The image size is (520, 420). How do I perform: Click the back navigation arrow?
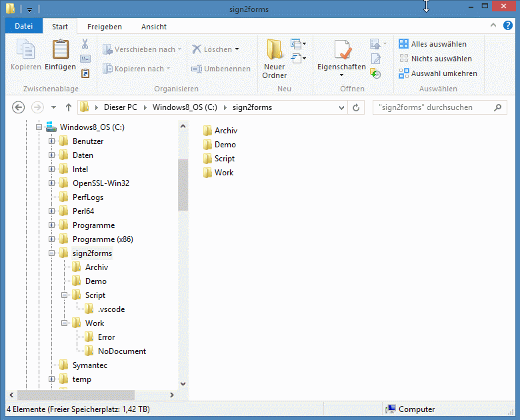tap(19, 107)
